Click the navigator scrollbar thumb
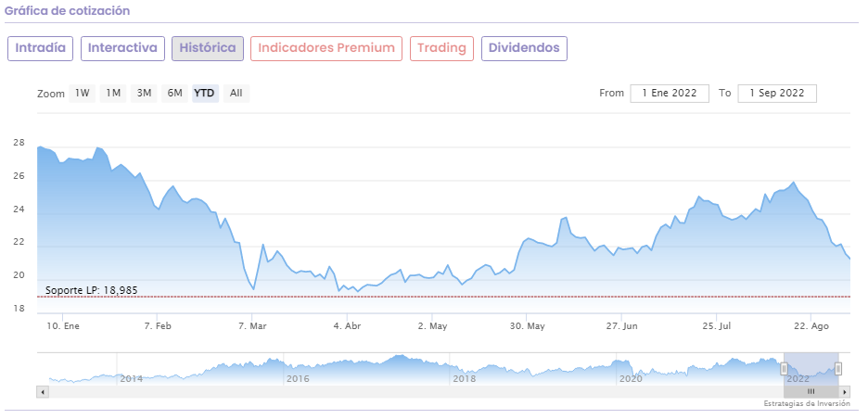The height and width of the screenshot is (419, 868). click(x=811, y=392)
